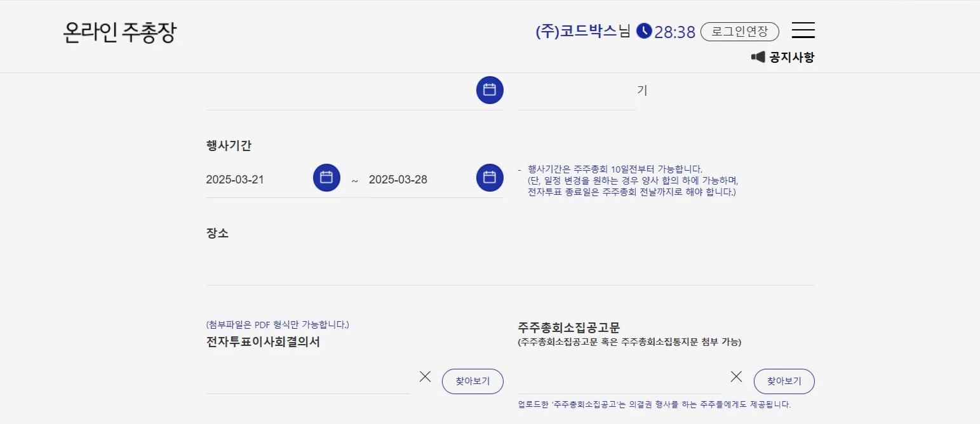Screen dimensions: 980x424
Task: Open the calendar picker for end date 2025-03-28
Action: coord(489,178)
